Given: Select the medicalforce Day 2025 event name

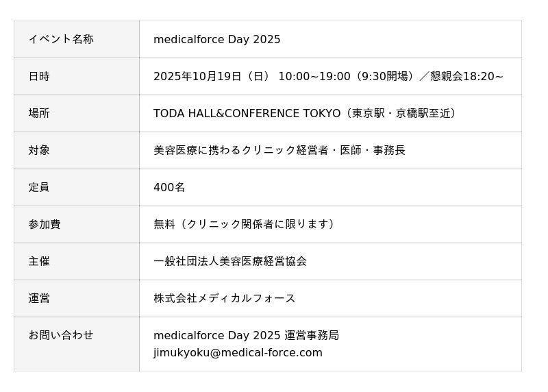Looking at the screenshot, I should [216, 39].
